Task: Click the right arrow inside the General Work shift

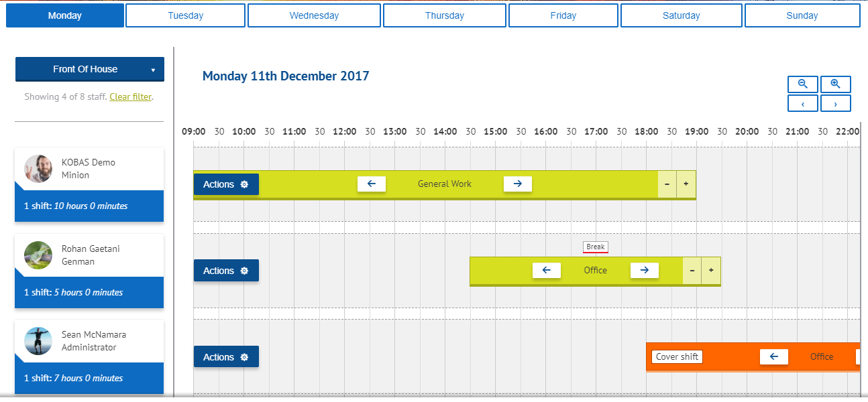Action: (517, 183)
